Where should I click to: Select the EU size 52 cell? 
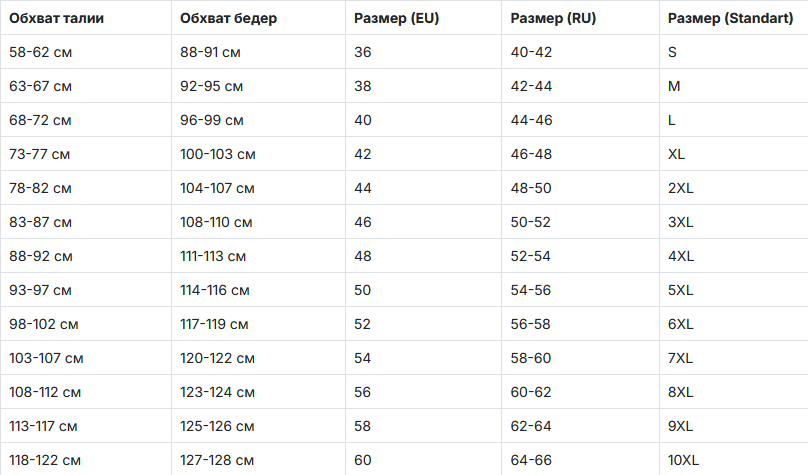point(362,324)
